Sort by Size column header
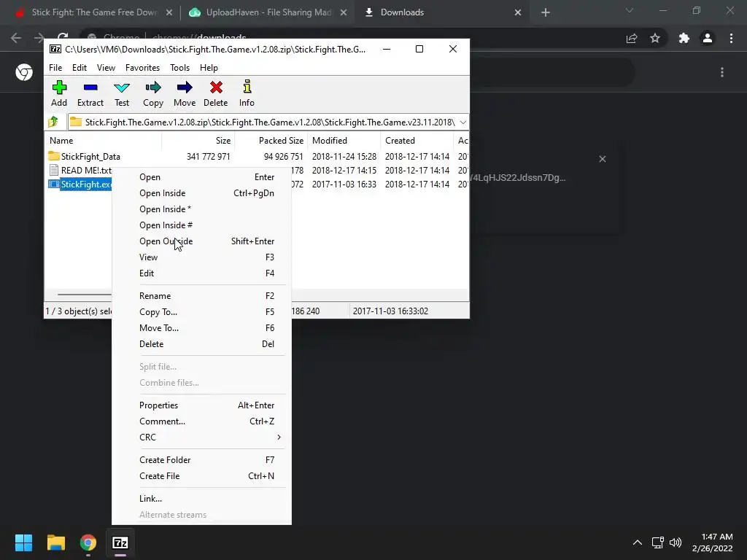 (x=198, y=141)
